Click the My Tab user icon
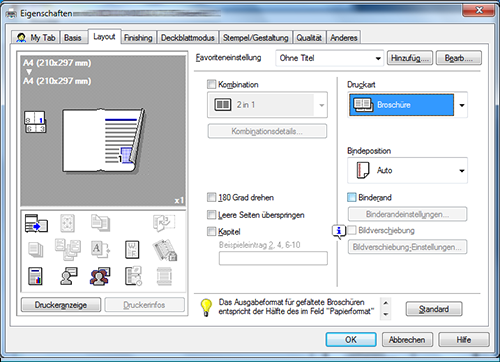 point(21,38)
